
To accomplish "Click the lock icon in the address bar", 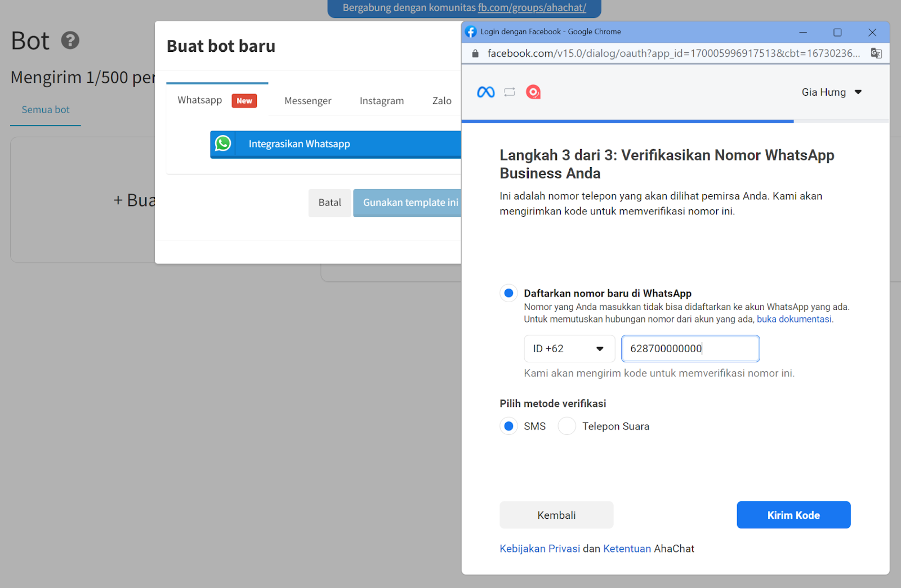I will pyautogui.click(x=475, y=53).
